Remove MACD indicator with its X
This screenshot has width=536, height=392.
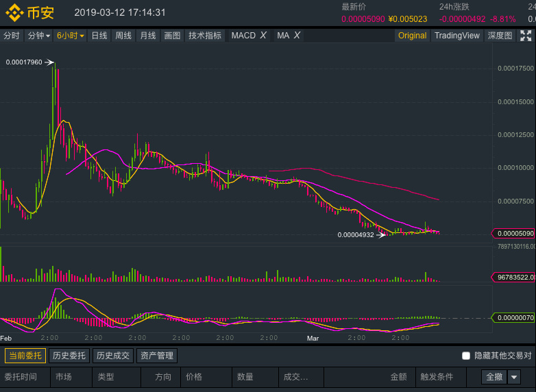tap(263, 35)
